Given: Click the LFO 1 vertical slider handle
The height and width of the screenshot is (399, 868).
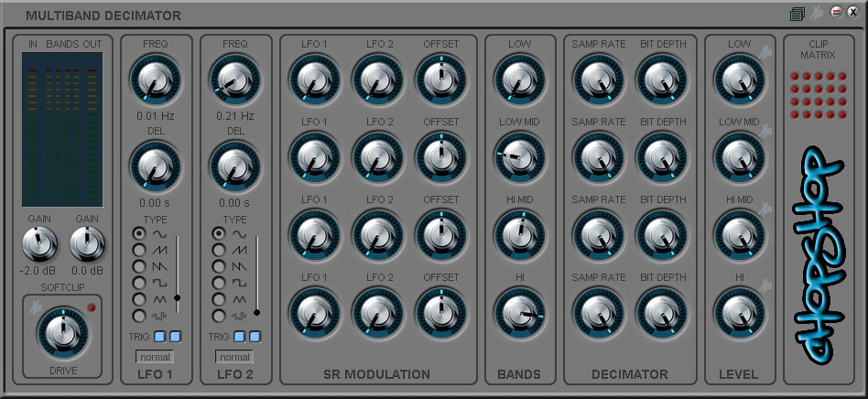Looking at the screenshot, I should (x=177, y=298).
